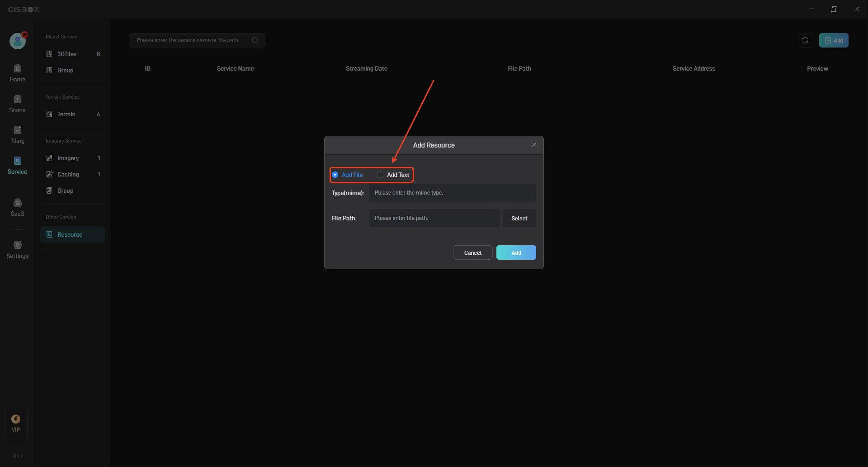Viewport: 868px width, 467px height.
Task: Open the Settings section in sidebar
Action: [x=17, y=250]
